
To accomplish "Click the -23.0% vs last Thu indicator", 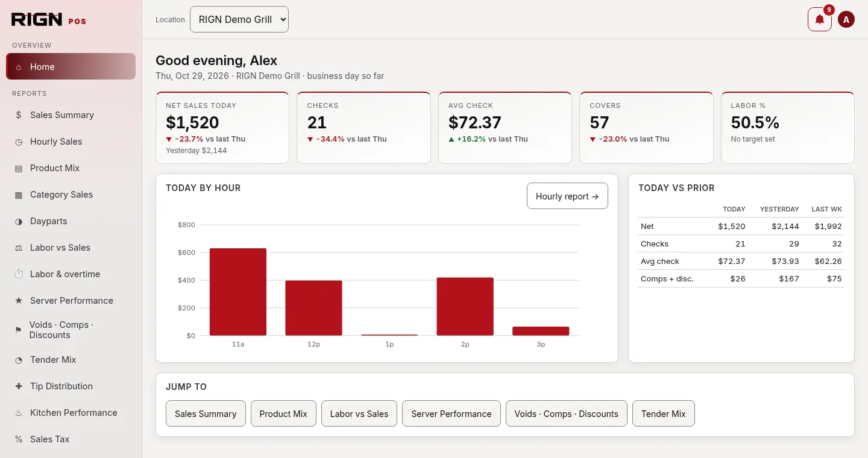I will click(629, 139).
